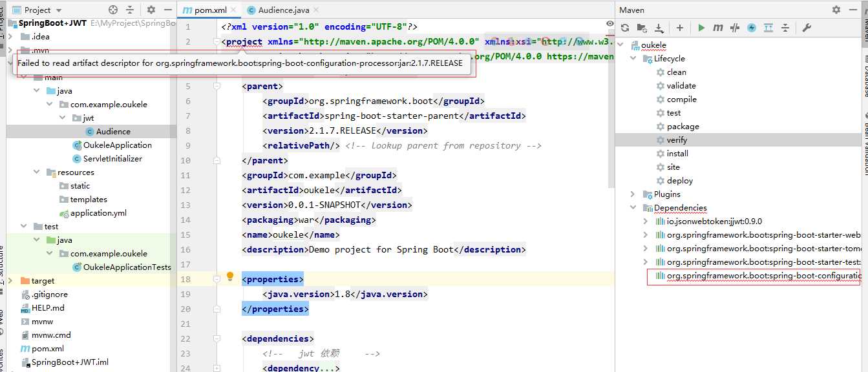Viewport: 868px width, 372px height.
Task: Generate sources and update folders icon
Action: (x=641, y=28)
